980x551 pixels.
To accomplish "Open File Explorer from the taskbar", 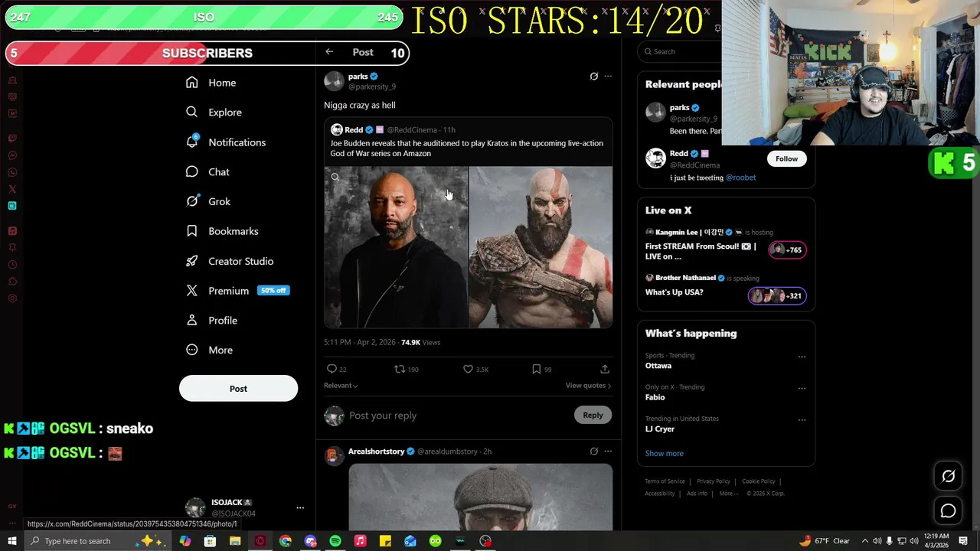I will pos(235,541).
